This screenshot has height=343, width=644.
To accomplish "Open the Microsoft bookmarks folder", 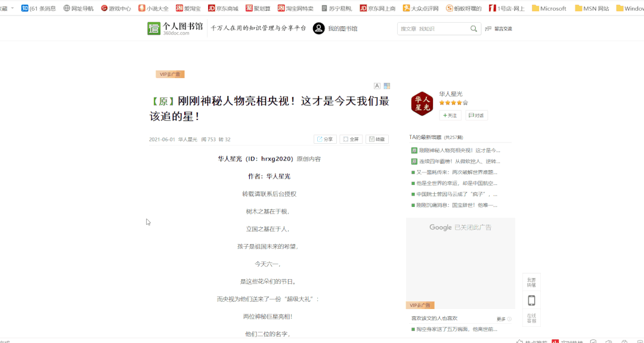I will 549,8.
